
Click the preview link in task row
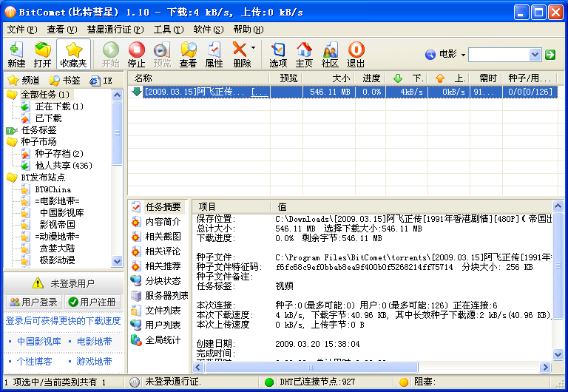point(260,92)
